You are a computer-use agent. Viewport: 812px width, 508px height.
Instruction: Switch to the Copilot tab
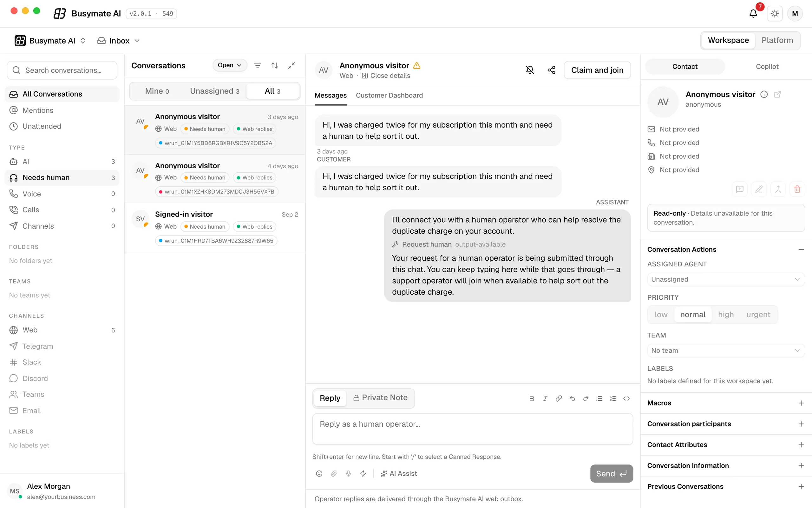point(767,67)
